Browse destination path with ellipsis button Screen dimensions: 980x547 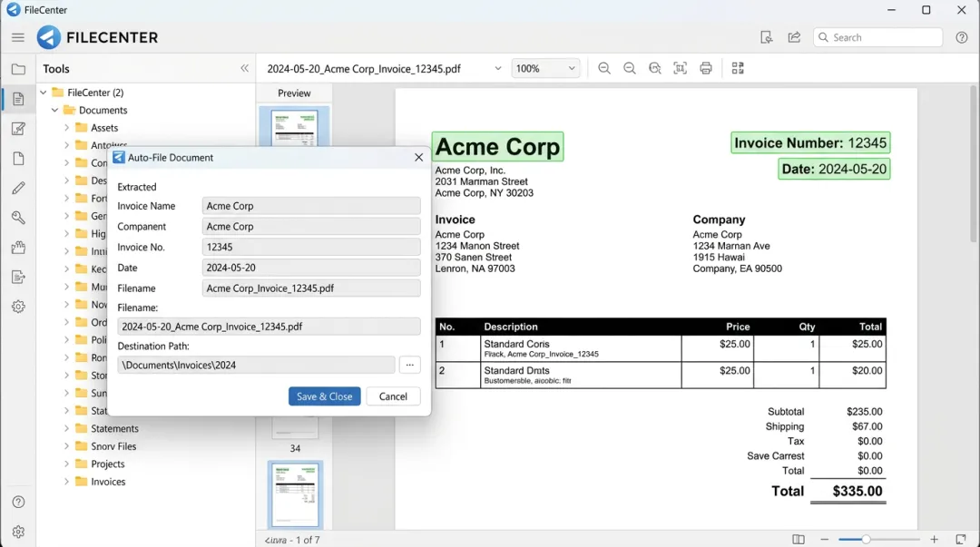[409, 365]
